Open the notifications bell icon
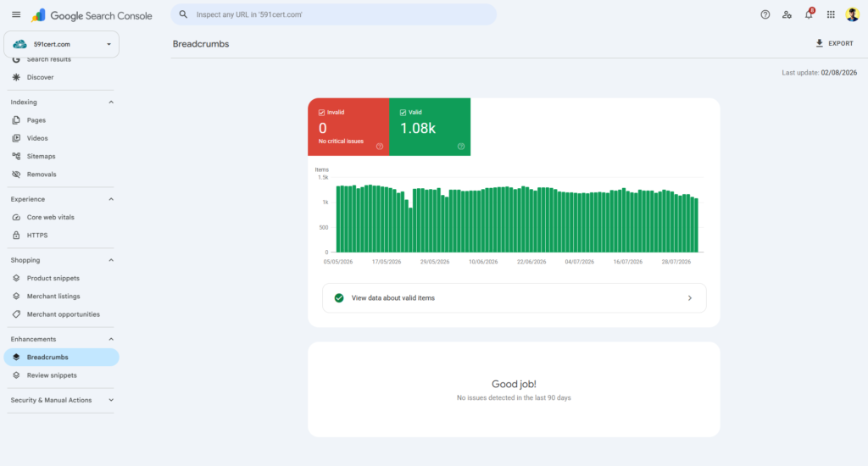Image resolution: width=868 pixels, height=466 pixels. [x=809, y=14]
